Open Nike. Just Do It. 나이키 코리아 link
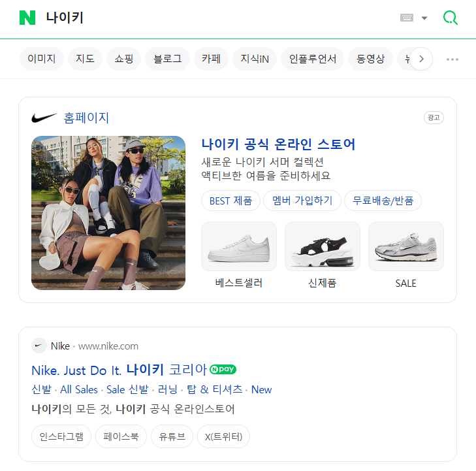This screenshot has width=476, height=471. coord(119,370)
